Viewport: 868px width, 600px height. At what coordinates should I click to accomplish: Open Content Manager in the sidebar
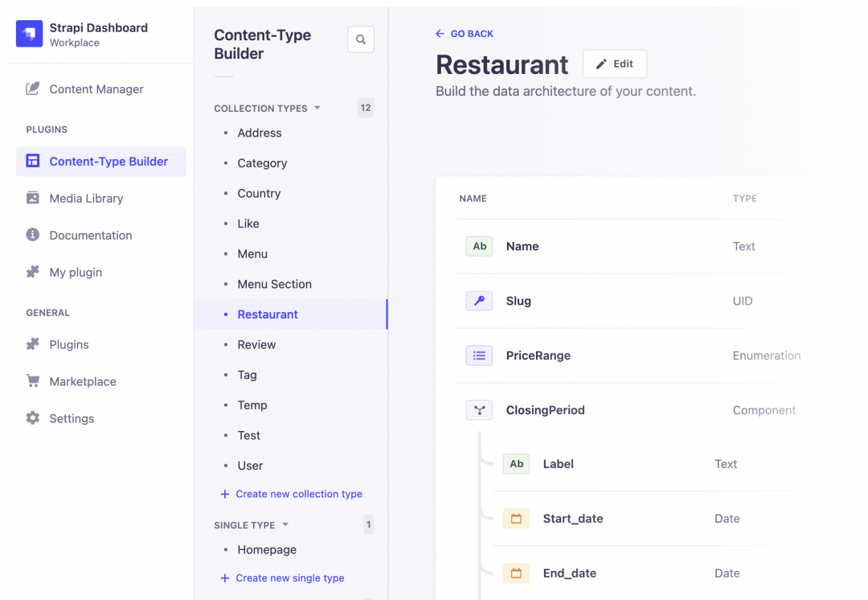click(x=96, y=89)
